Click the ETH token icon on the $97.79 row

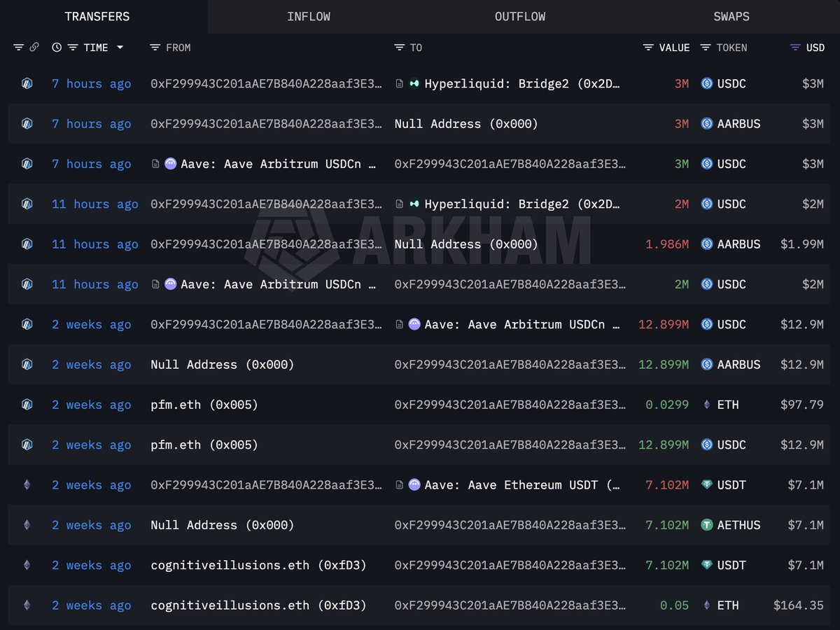coord(706,405)
